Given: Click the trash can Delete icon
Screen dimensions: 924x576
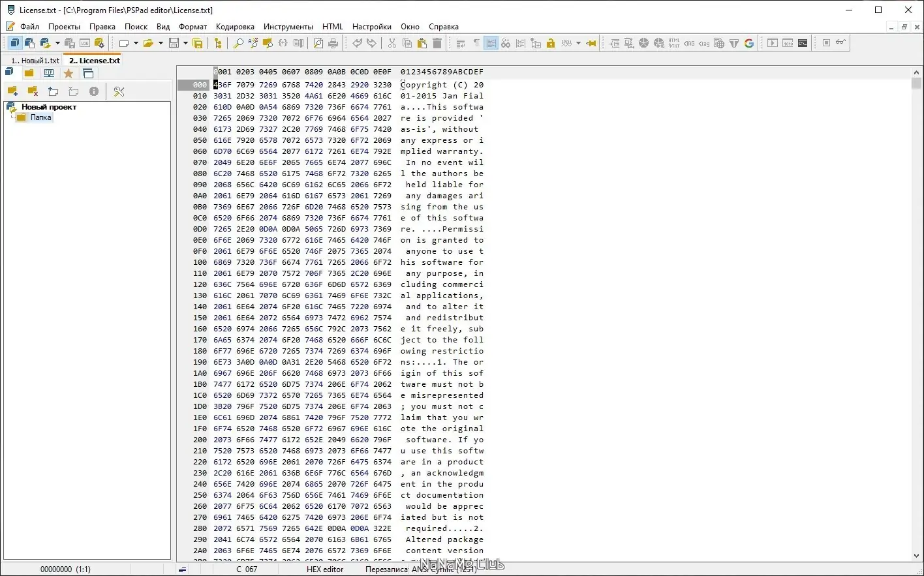Looking at the screenshot, I should [437, 43].
